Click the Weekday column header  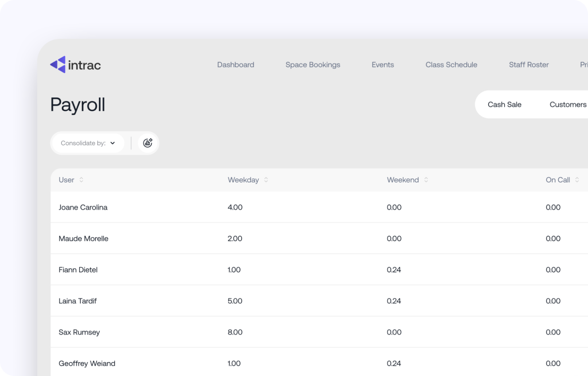pos(243,180)
